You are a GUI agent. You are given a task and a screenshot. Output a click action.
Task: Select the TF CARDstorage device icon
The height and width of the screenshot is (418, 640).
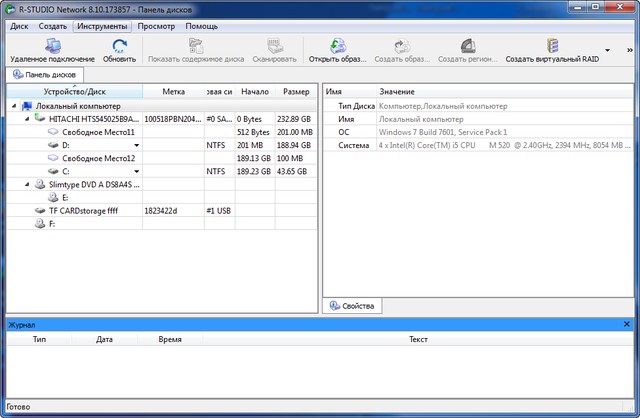[39, 211]
